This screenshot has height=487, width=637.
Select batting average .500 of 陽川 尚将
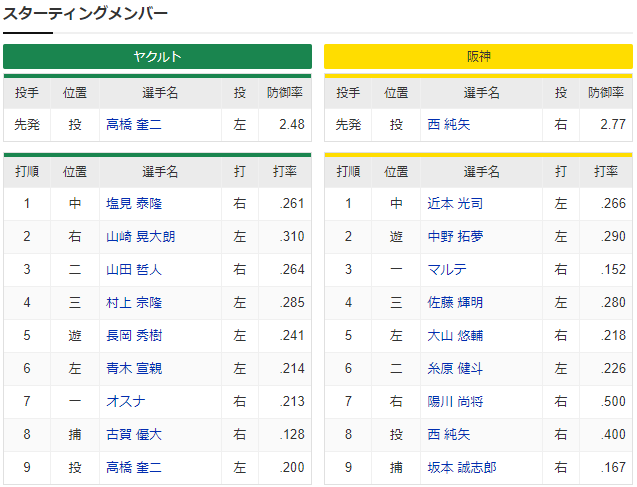pyautogui.click(x=613, y=401)
